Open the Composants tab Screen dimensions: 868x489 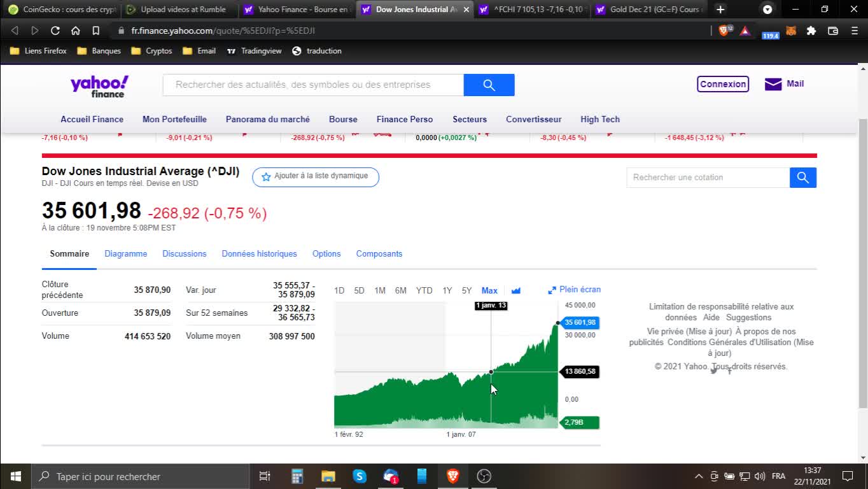coord(379,253)
